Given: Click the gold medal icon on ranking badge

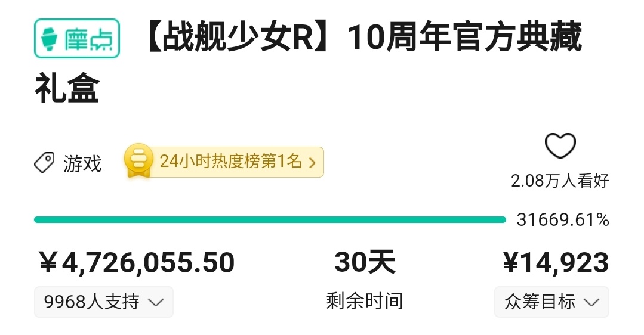Looking at the screenshot, I should coord(138,161).
